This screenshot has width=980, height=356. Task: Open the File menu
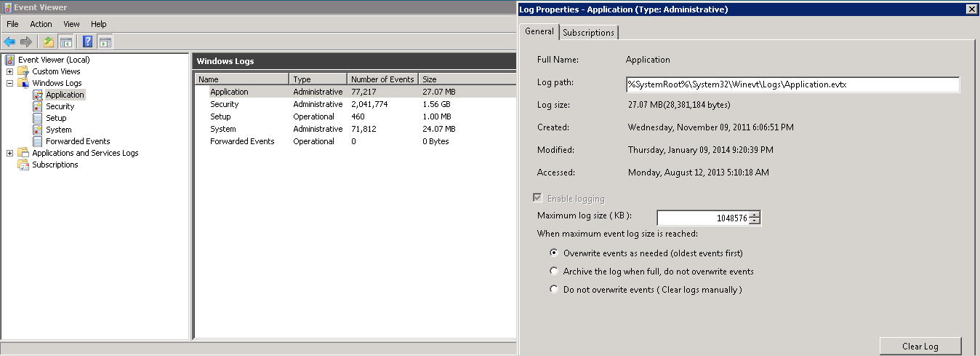click(x=12, y=24)
